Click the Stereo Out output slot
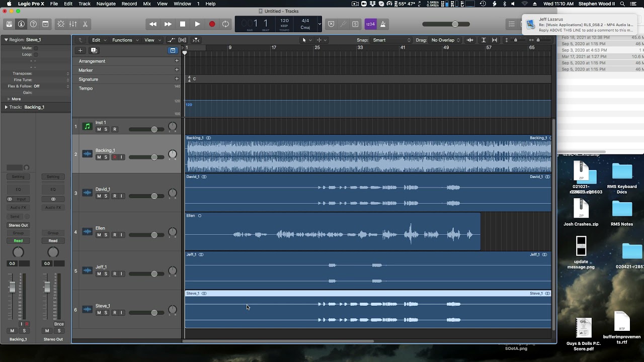644x362 pixels. point(18,225)
